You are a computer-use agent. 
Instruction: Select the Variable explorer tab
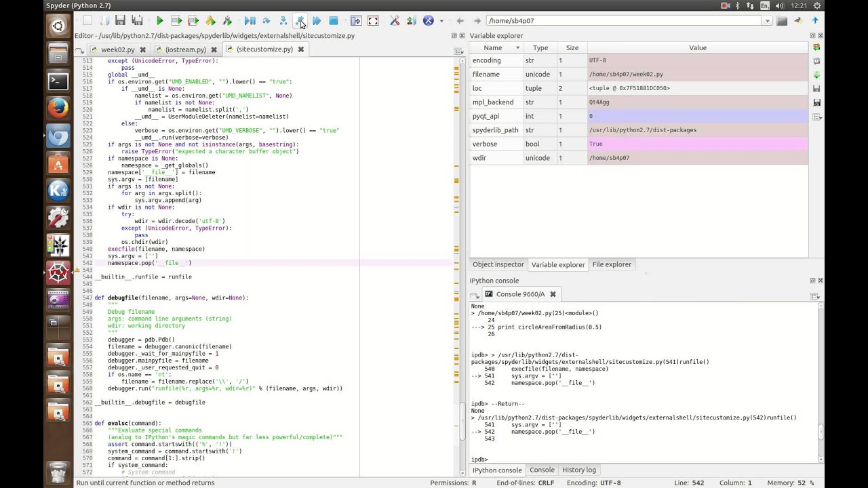tap(558, 265)
